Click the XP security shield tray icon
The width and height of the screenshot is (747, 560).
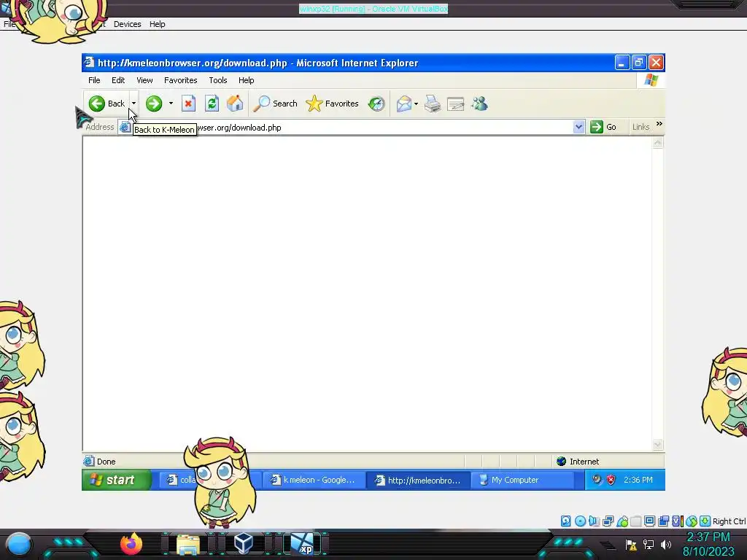(x=611, y=480)
